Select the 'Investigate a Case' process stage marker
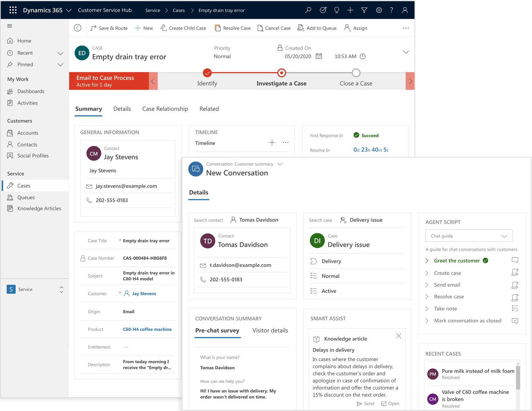The height and width of the screenshot is (411, 532). point(282,73)
